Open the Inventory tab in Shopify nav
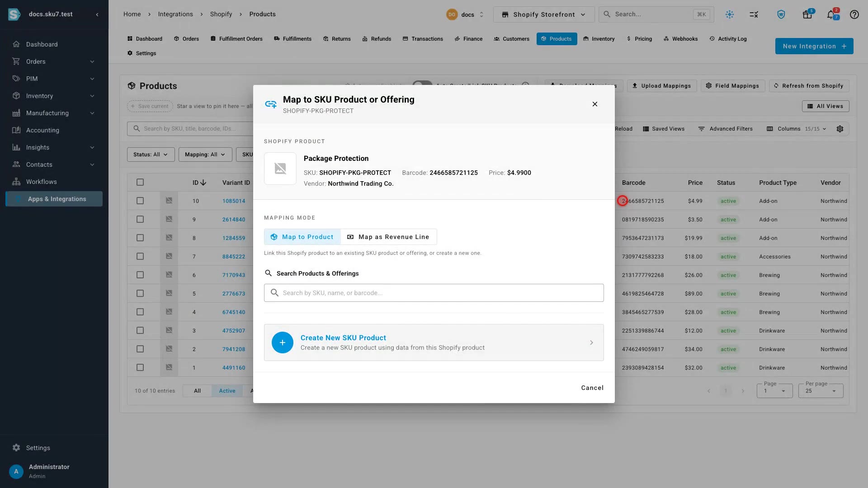 [599, 39]
